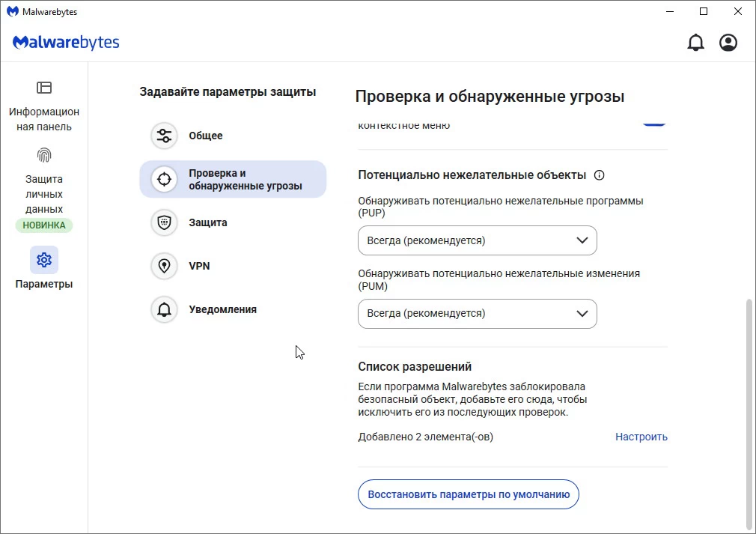Click the chevron arrow of PUM dropdown
The width and height of the screenshot is (756, 534).
point(582,314)
